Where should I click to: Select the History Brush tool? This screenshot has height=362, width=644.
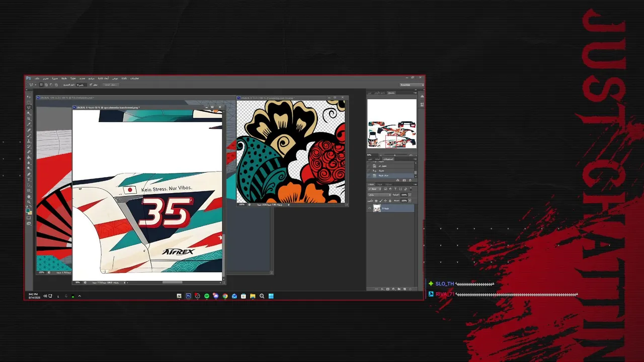(29, 146)
